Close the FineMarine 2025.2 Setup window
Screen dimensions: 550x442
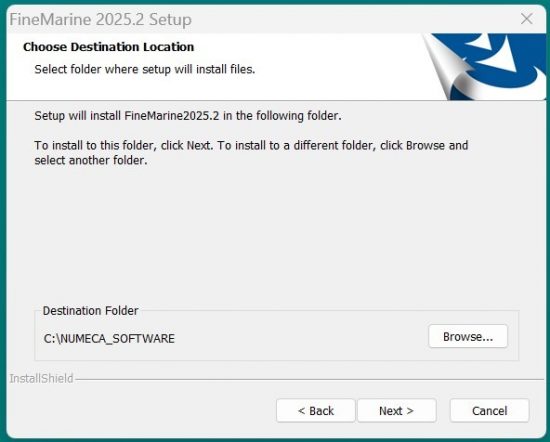tap(526, 19)
